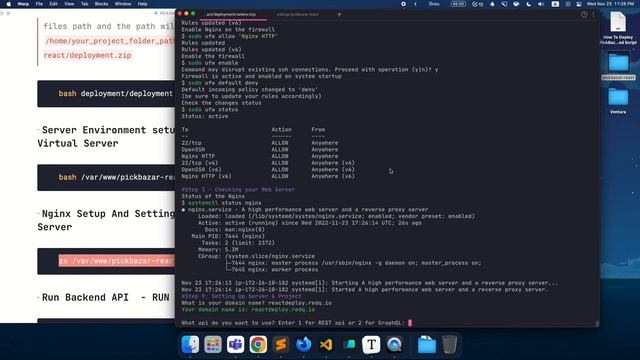Viewport: 640px width, 360px height.
Task: Click the battery timer indicator in menu bar
Action: point(458,4)
